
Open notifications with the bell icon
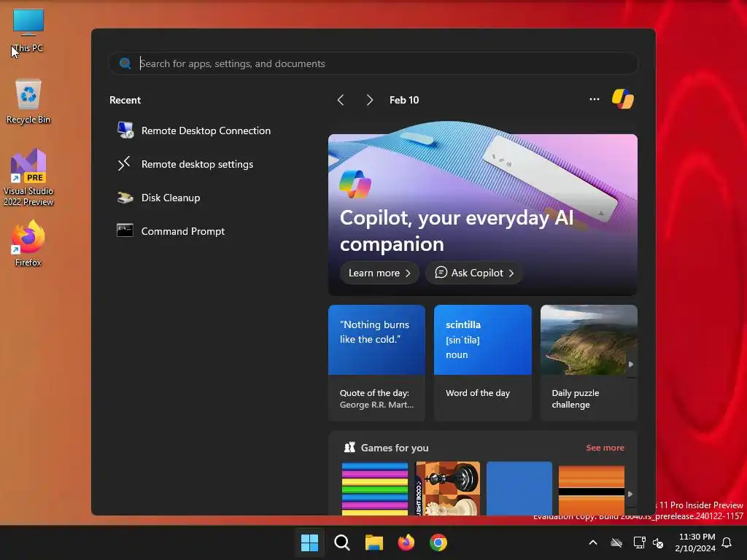pos(727,542)
